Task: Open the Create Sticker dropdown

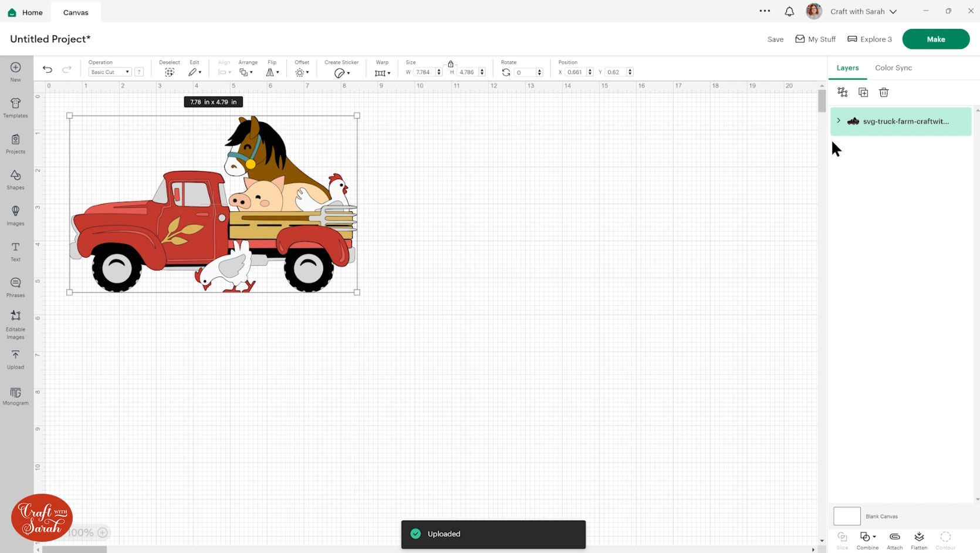Action: pos(342,73)
